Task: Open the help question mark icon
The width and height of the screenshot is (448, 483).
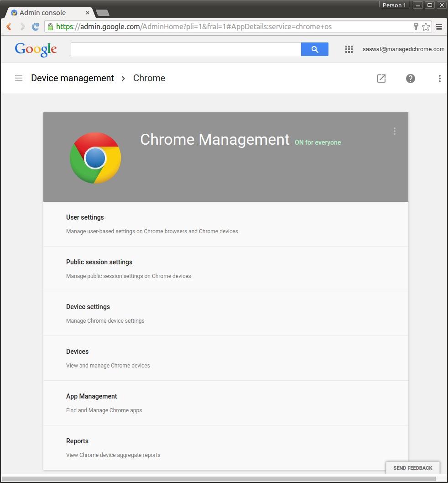Action: [411, 79]
